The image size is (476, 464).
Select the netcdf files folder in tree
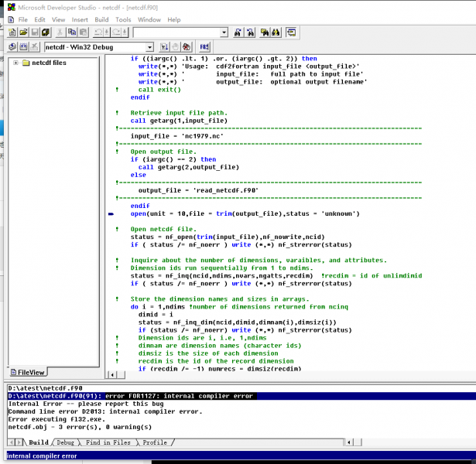pyautogui.click(x=48, y=63)
